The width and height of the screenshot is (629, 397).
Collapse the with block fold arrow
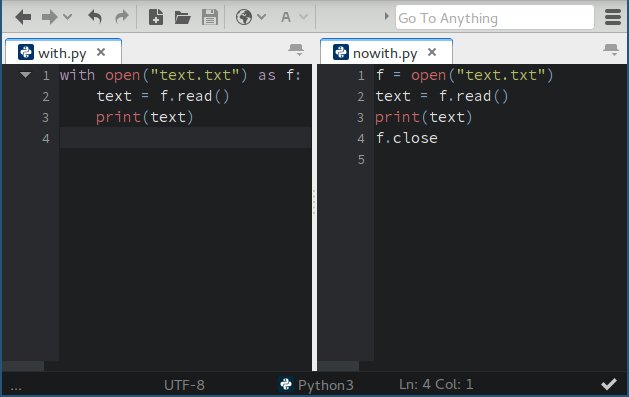point(25,75)
